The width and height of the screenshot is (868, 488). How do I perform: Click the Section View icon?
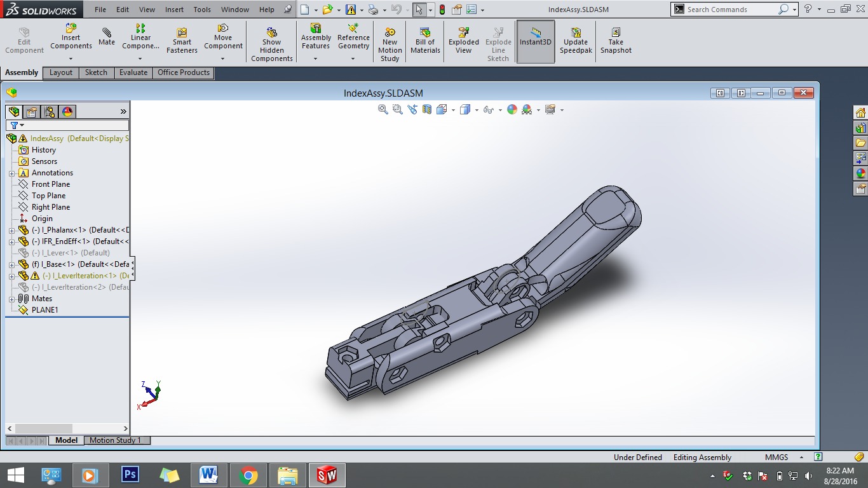tap(427, 109)
